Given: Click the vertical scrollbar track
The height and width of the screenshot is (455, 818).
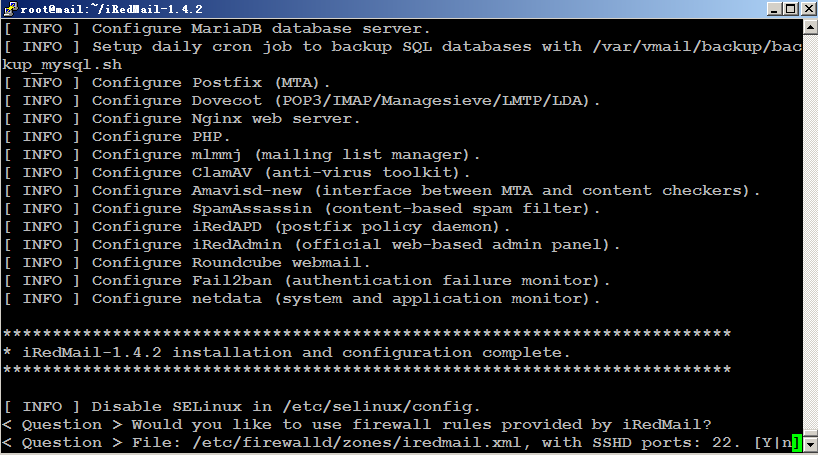Looking at the screenshot, I should tap(810, 235).
